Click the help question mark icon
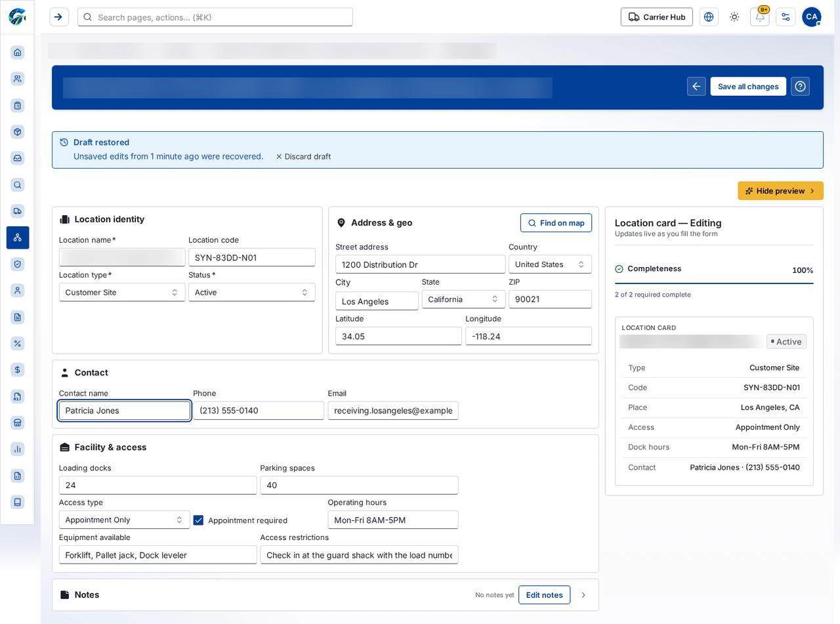 click(x=801, y=87)
